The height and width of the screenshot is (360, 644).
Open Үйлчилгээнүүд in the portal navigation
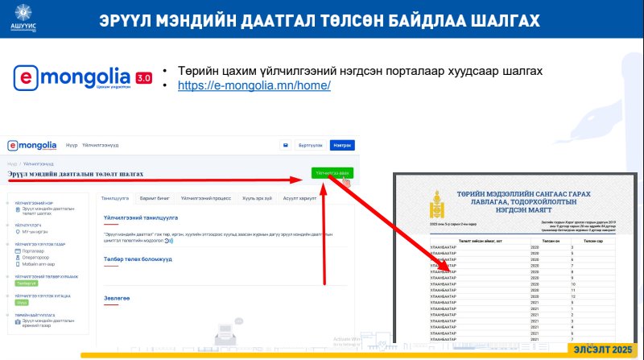coord(101,145)
